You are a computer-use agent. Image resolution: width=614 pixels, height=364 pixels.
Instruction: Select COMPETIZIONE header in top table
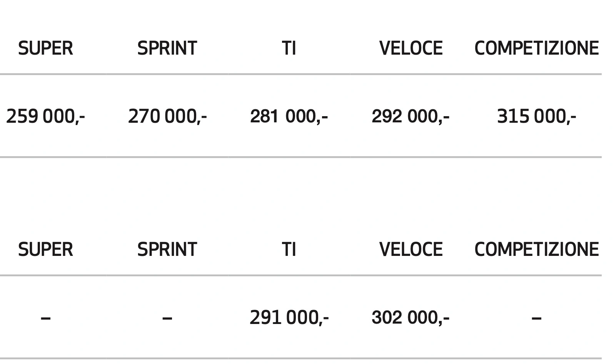point(537,48)
